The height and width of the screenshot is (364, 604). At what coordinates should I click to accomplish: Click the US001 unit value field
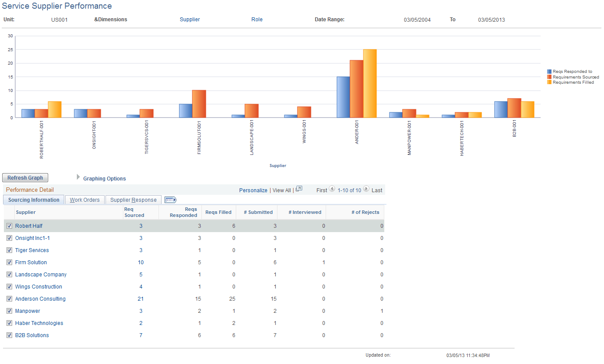(x=59, y=19)
